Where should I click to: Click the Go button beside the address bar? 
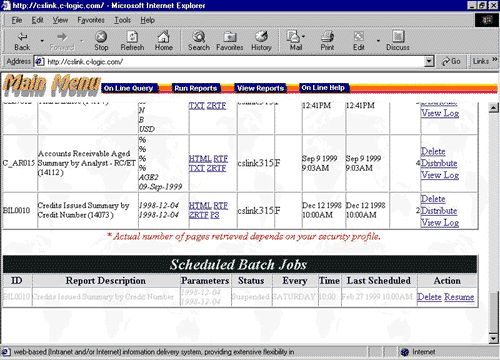pos(451,61)
